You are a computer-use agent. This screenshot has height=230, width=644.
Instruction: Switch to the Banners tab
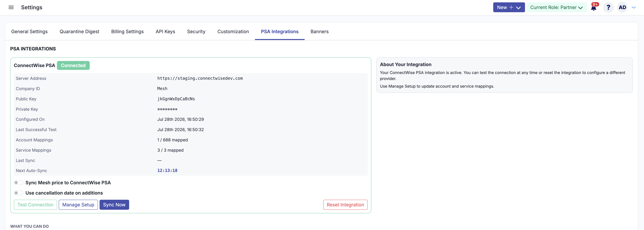[x=320, y=32]
